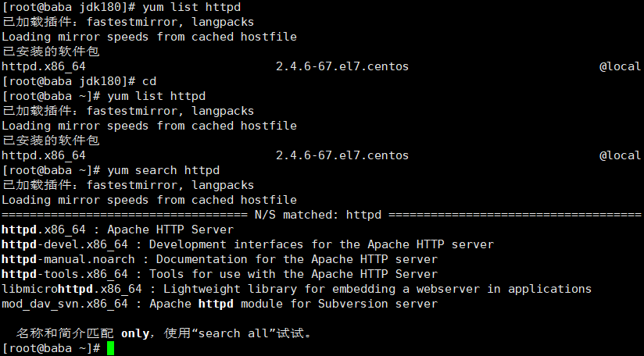644x356 pixels.
Task: Click the libmicrohttpd.x86_64 package name
Action: point(71,289)
